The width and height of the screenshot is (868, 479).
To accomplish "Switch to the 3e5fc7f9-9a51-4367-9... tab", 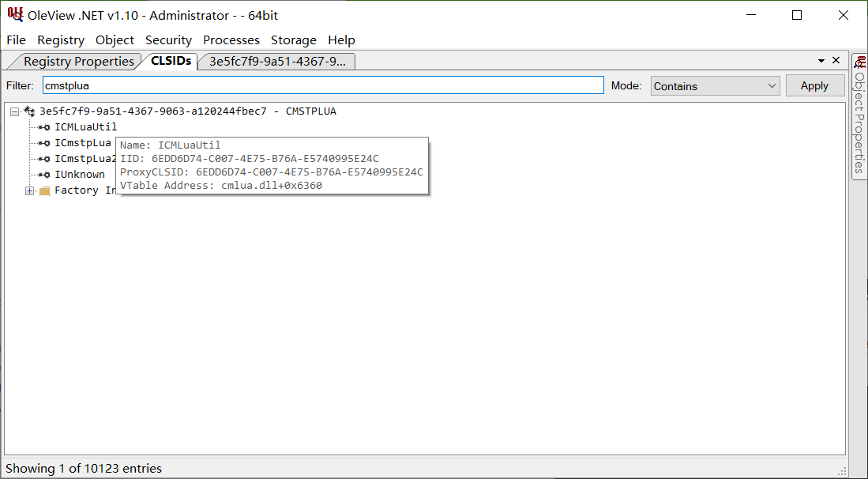I will pyautogui.click(x=276, y=62).
